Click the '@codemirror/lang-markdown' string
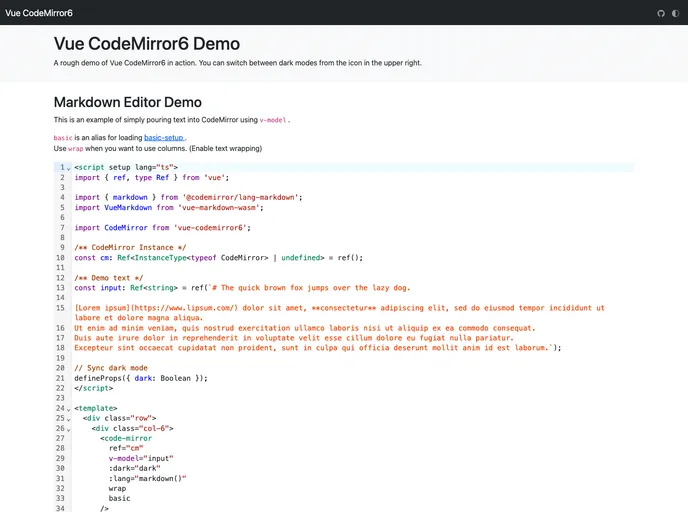Screen dimensions: 688x512 [x=240, y=197]
